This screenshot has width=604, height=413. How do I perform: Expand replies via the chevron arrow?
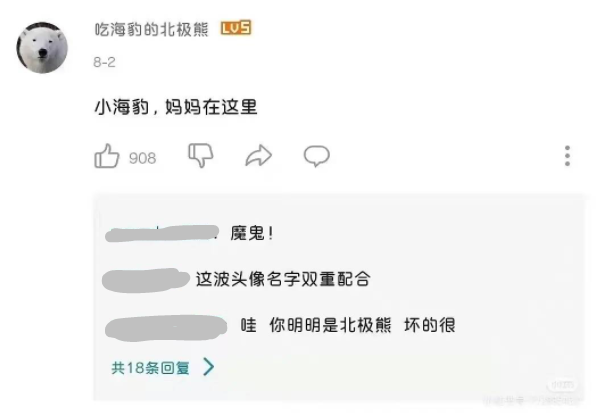pos(208,366)
